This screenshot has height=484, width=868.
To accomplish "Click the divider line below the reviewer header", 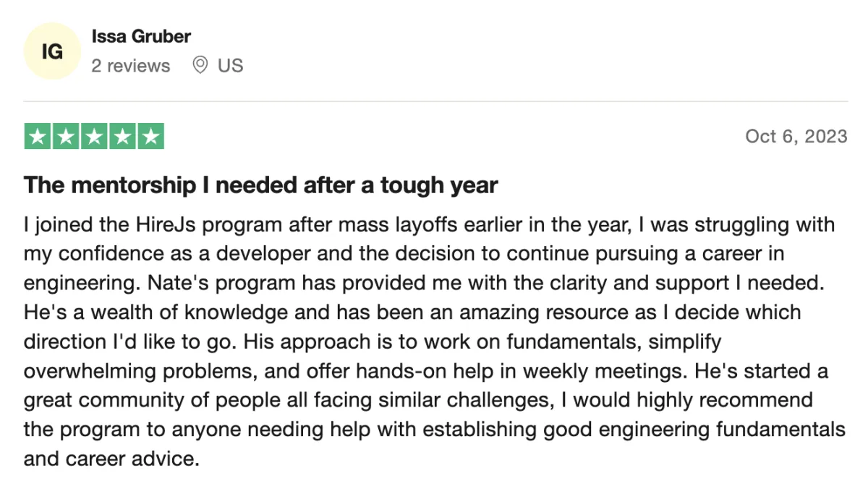I will click(435, 101).
